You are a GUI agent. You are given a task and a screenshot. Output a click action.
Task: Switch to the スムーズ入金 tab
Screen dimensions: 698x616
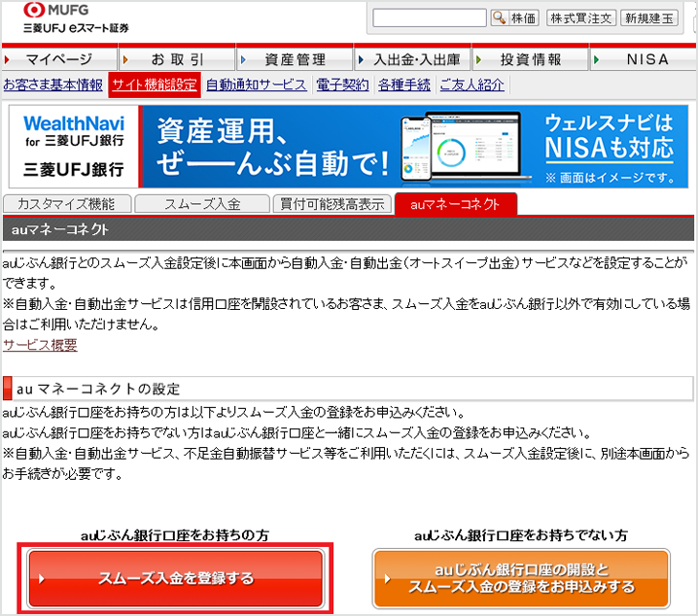click(x=201, y=204)
